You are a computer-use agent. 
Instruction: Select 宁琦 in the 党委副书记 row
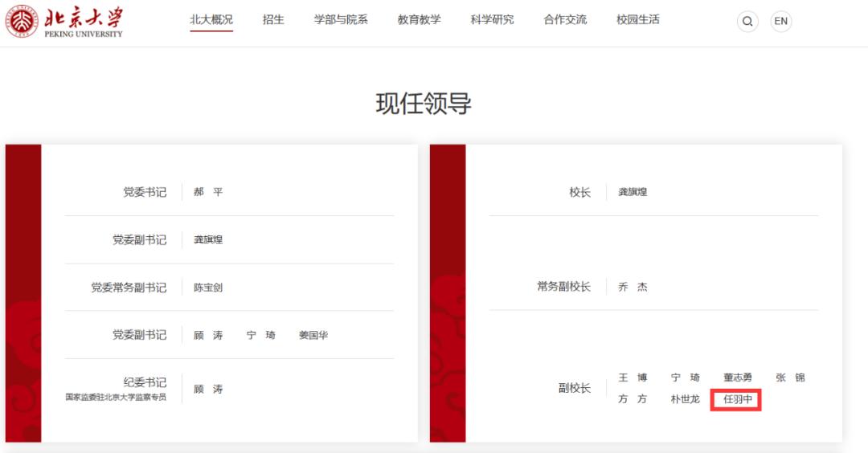(x=260, y=335)
